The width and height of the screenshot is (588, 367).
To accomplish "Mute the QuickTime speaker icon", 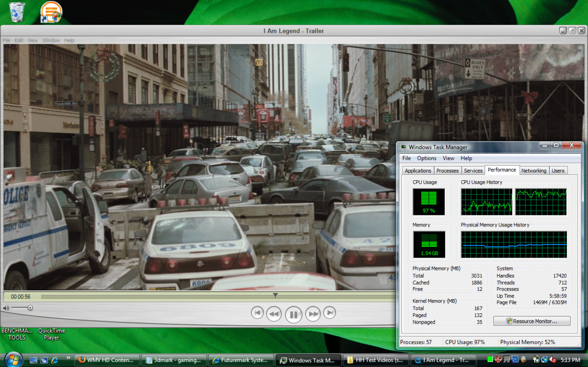I will tap(6, 308).
